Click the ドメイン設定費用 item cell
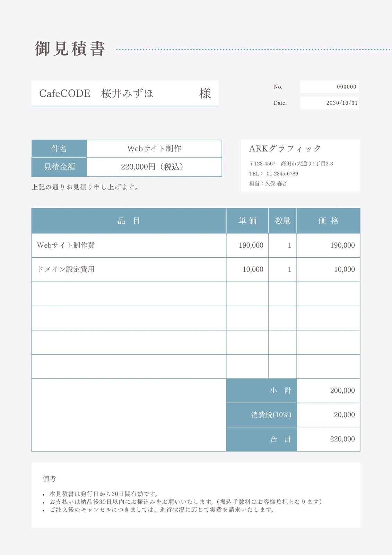Viewport: 392px width, 555px height. (129, 270)
